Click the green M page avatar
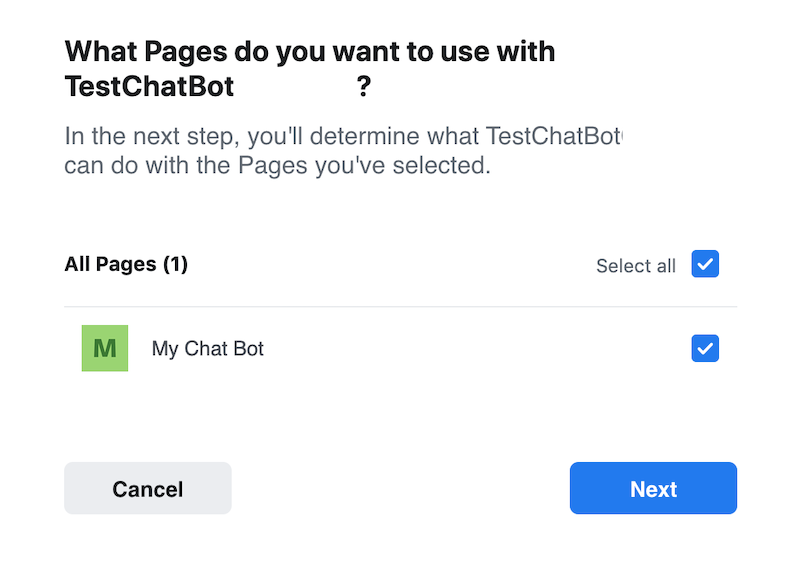Viewport: 800px width, 561px height. (x=105, y=348)
